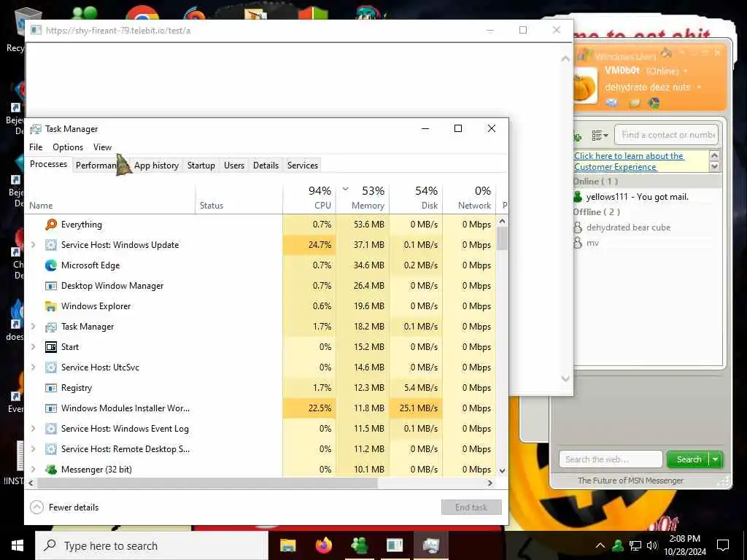The width and height of the screenshot is (747, 560).
Task: Open Customer Experience link in Messenger
Action: [x=629, y=161]
